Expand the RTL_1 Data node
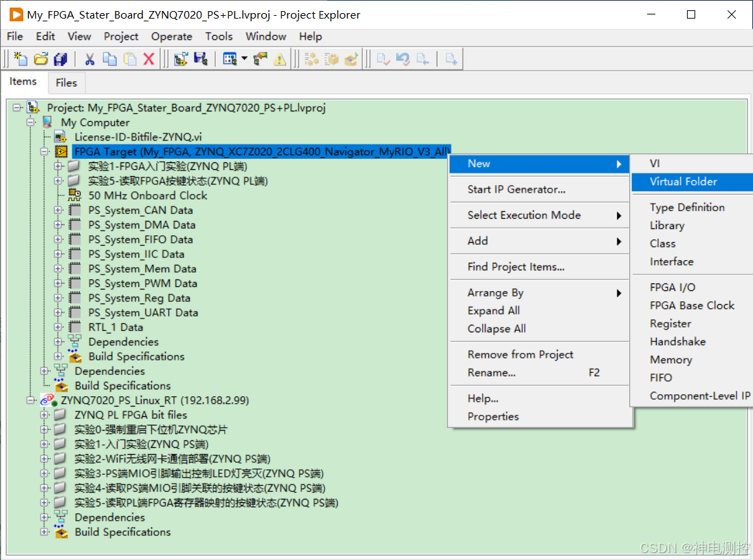Viewport: 753px width, 560px height. coord(58,327)
